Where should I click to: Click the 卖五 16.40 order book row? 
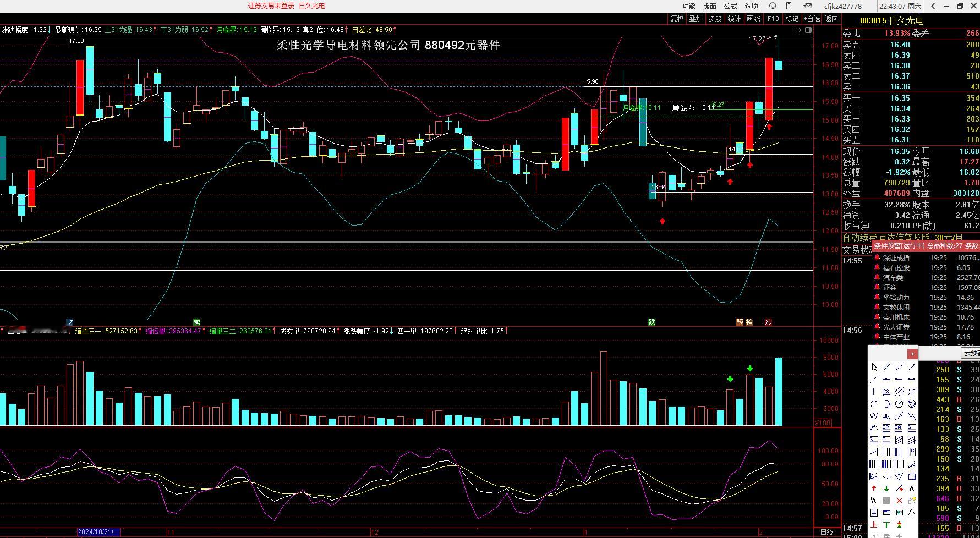point(911,45)
